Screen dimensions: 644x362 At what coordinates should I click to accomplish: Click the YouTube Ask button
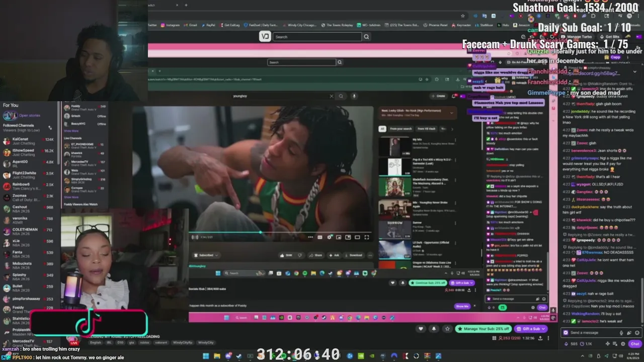pyautogui.click(x=335, y=255)
